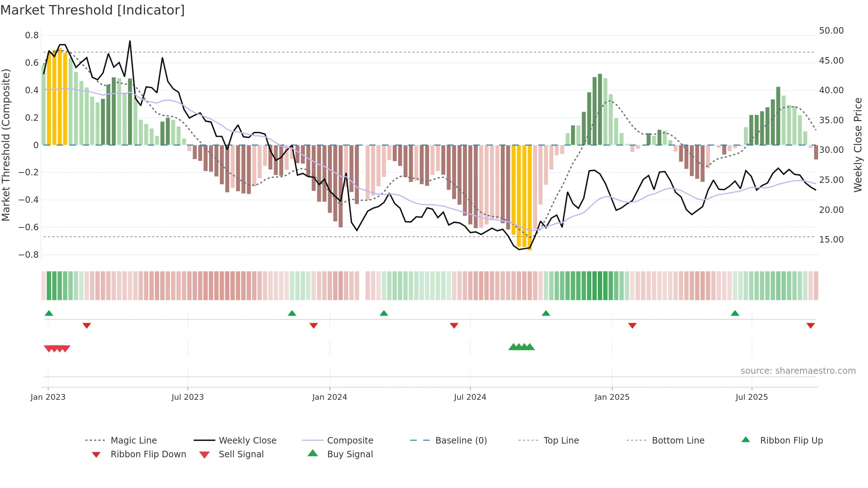This screenshot has height=488, width=868.
Task: Click the ribbon flip down marker at chart's right end
Action: point(810,326)
